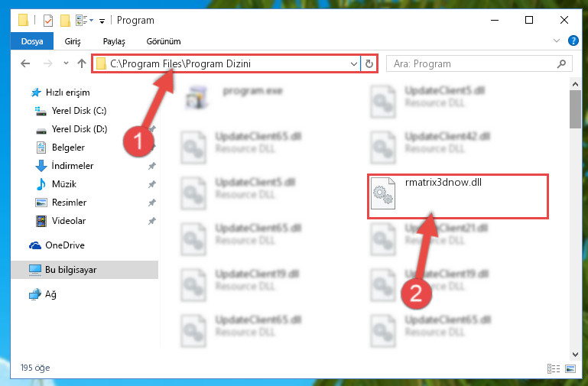Screen dimensions: 588x386
Task: Open the help question mark icon
Action: tap(573, 41)
